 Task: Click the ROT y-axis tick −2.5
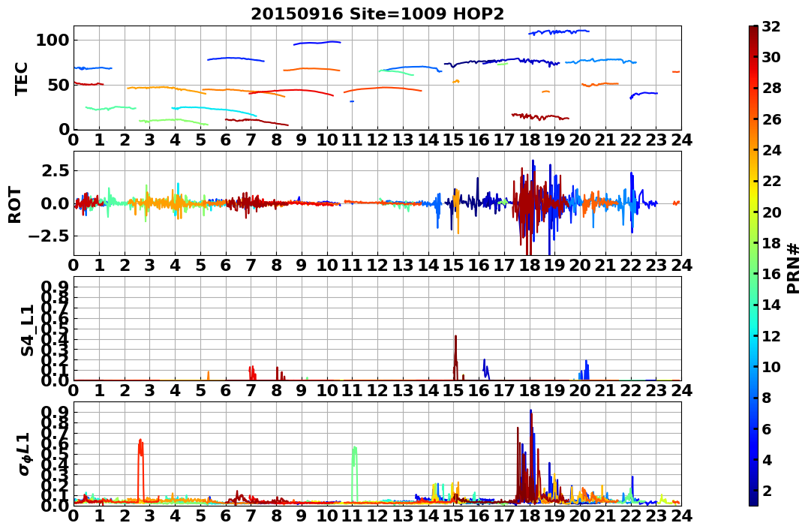pos(49,236)
